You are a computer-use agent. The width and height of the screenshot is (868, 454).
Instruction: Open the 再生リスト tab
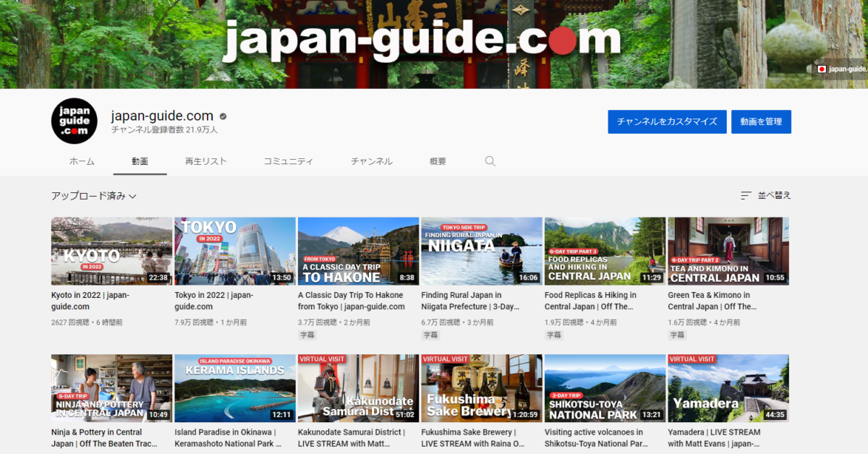205,161
